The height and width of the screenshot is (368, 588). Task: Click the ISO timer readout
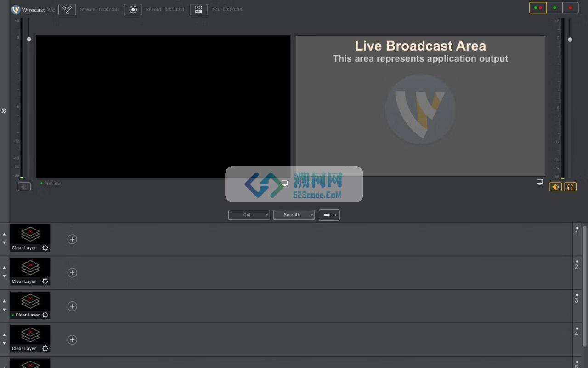coord(226,9)
